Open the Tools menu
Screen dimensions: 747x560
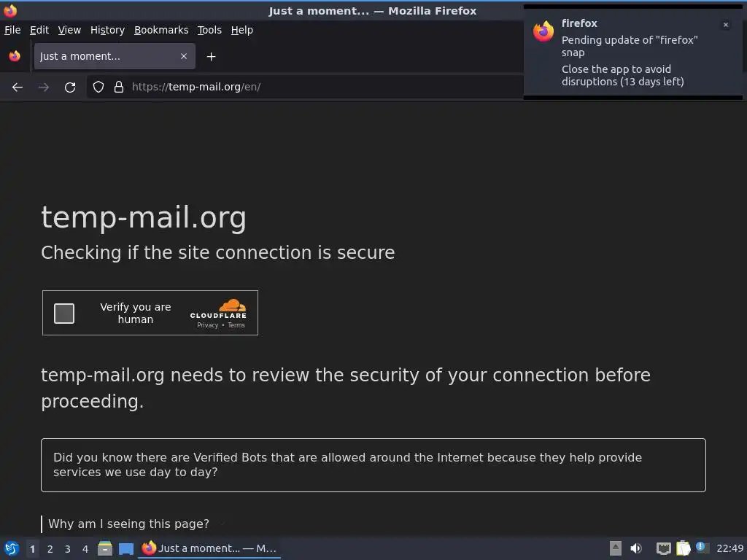coord(209,30)
